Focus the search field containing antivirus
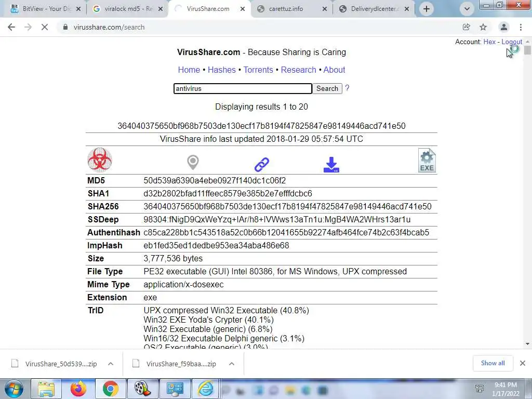 coord(243,88)
